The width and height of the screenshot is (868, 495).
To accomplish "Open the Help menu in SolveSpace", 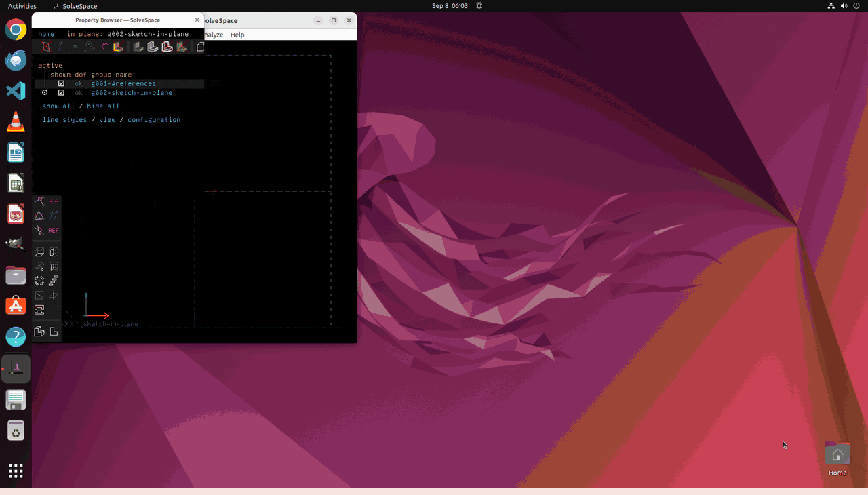I will click(237, 35).
